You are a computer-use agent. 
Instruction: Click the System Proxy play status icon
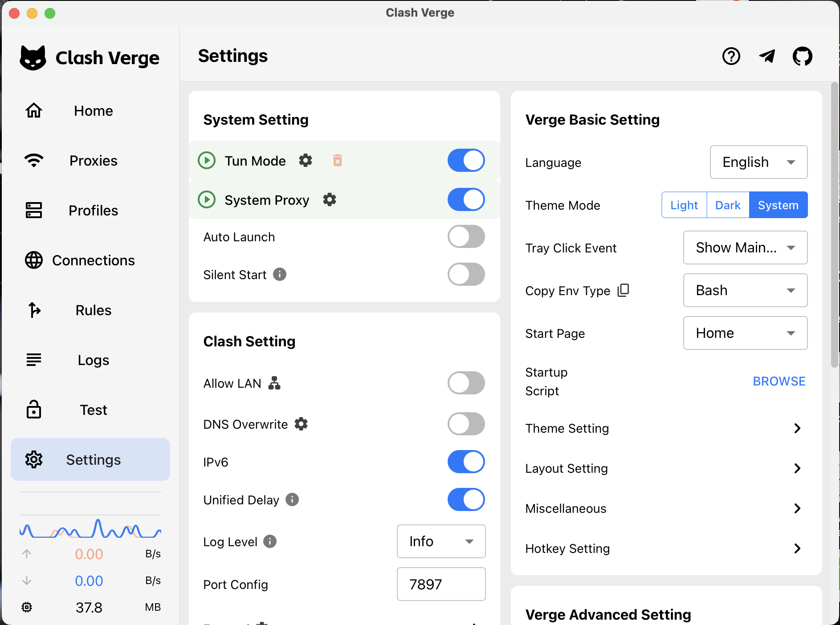207,199
